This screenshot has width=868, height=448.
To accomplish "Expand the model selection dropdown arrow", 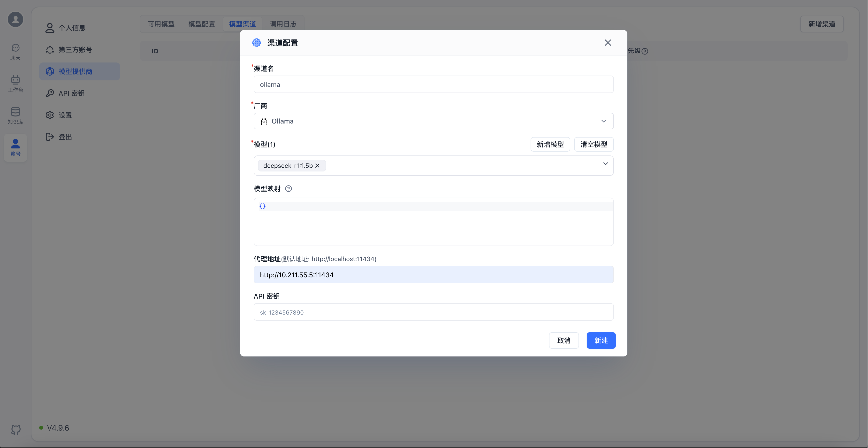I will pos(605,164).
